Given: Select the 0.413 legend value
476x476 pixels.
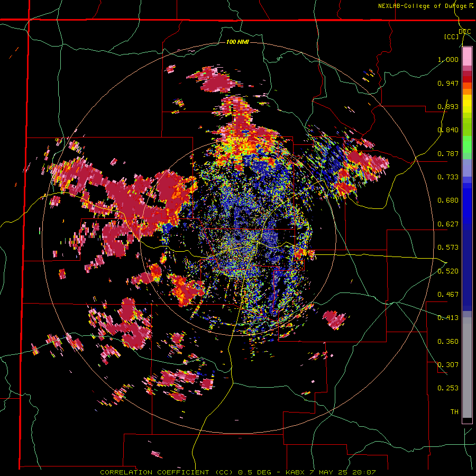Looking at the screenshot, I should coord(448,318).
